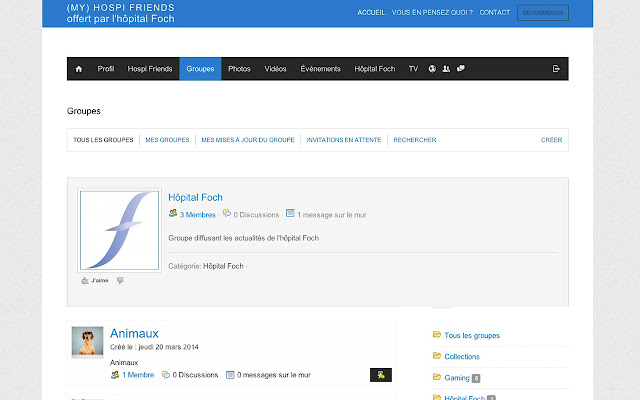Open the messages chat bubbles icon

point(461,69)
